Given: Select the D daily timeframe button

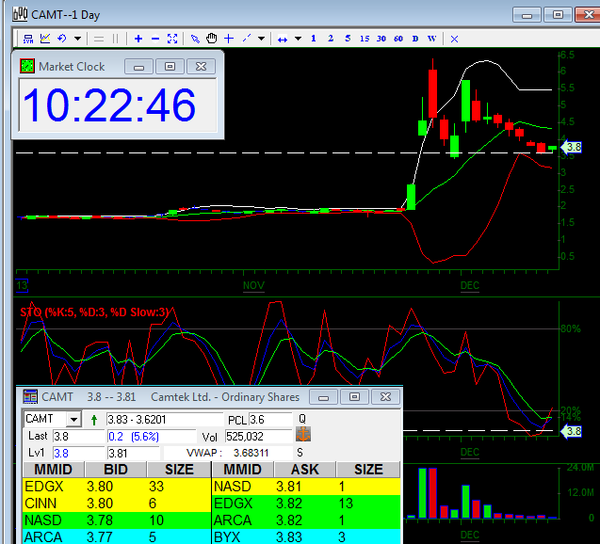Looking at the screenshot, I should pyautogui.click(x=415, y=38).
